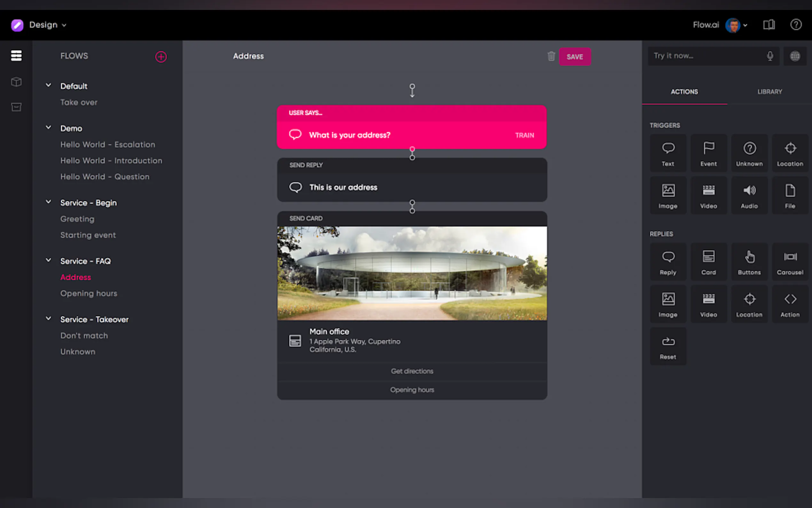Click Train on the user says trigger
The image size is (812, 508).
(x=524, y=135)
